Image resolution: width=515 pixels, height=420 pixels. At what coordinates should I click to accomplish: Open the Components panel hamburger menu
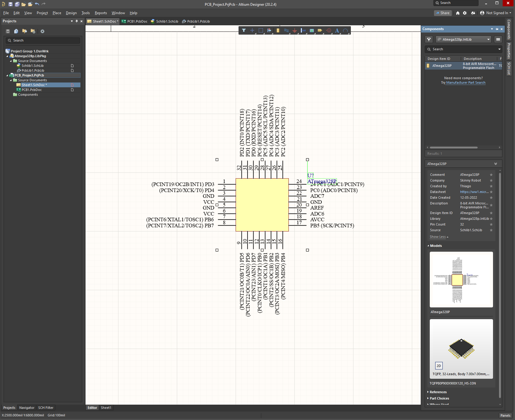(x=498, y=39)
